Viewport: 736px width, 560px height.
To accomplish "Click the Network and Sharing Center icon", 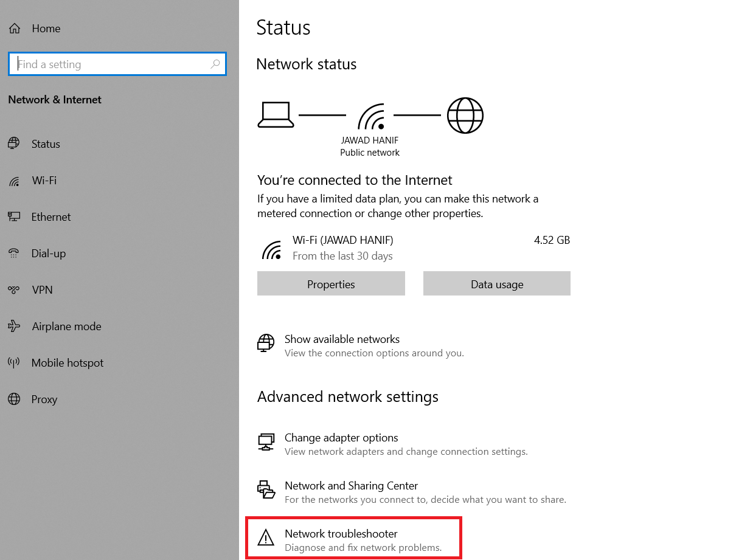I will pyautogui.click(x=266, y=489).
